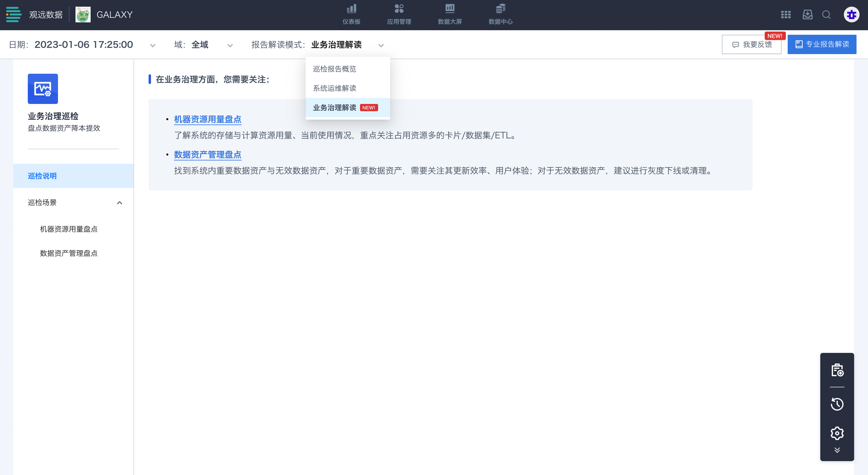This screenshot has width=868, height=475.
Task: Click the search magnifier icon
Action: [826, 15]
